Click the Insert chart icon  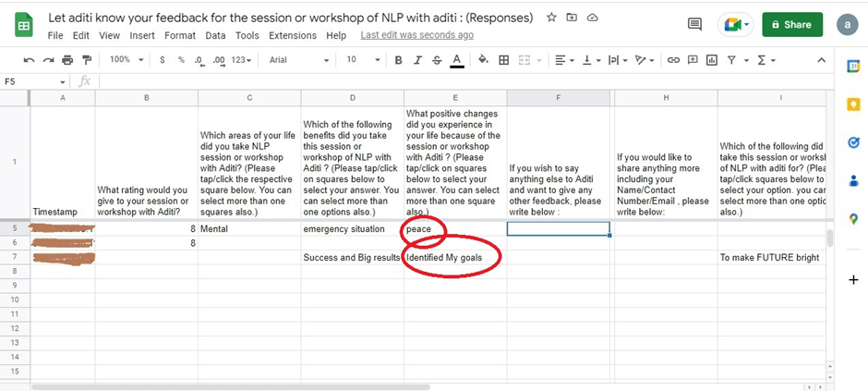tap(711, 60)
